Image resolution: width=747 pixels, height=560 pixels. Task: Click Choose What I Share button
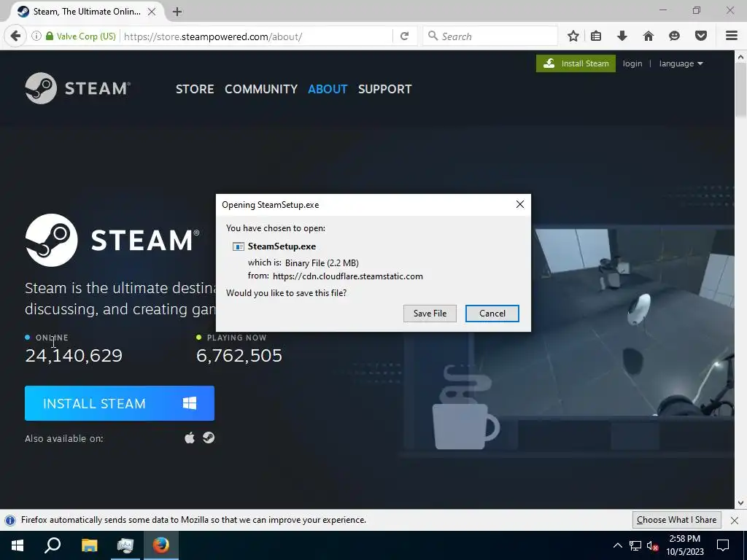coord(676,520)
